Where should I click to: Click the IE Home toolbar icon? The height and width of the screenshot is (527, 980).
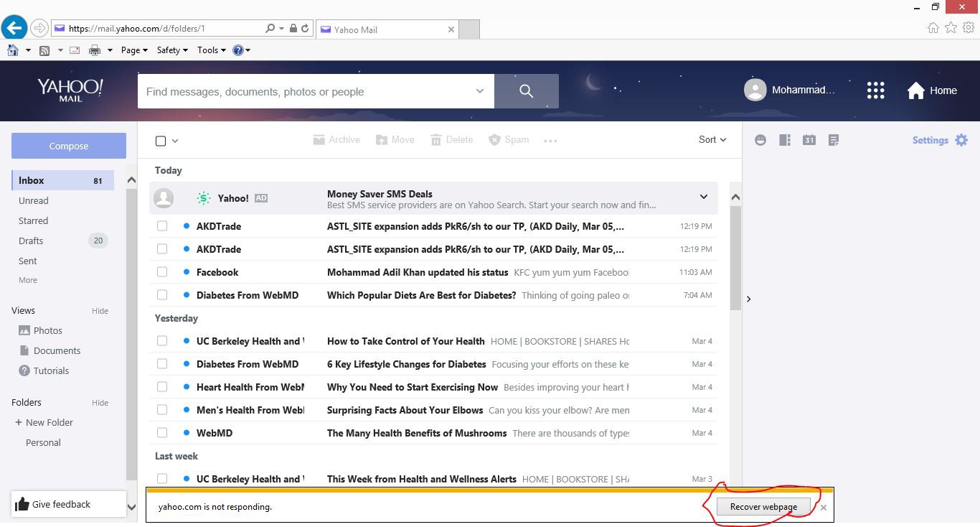[12, 50]
